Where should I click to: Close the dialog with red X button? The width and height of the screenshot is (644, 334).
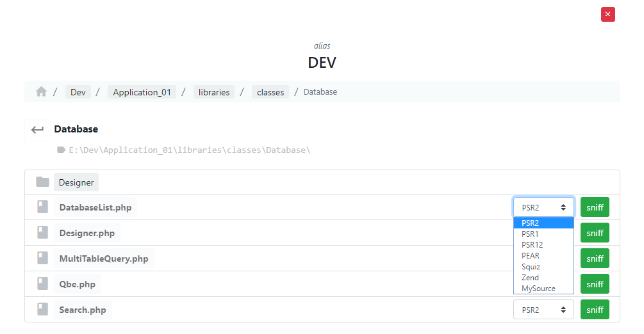click(x=607, y=14)
